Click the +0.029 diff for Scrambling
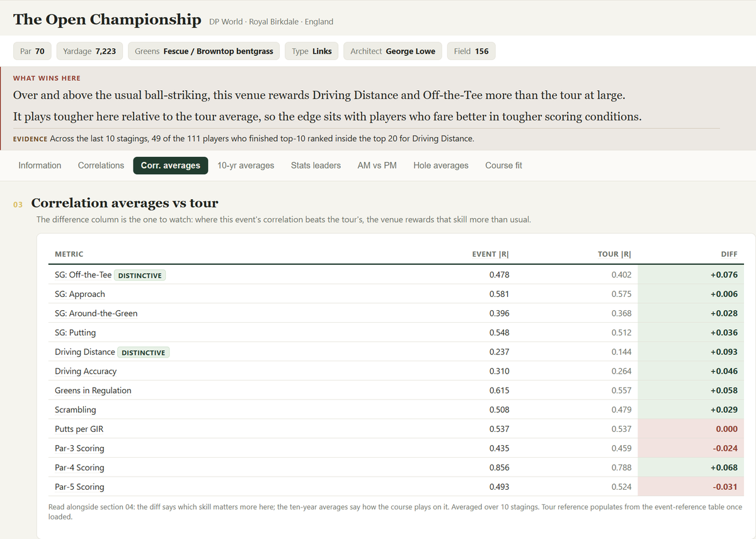The width and height of the screenshot is (756, 539). 724,410
